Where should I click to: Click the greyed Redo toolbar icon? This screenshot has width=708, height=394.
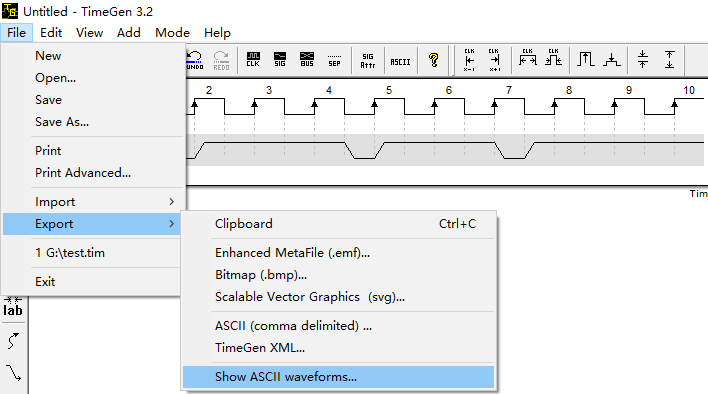221,60
